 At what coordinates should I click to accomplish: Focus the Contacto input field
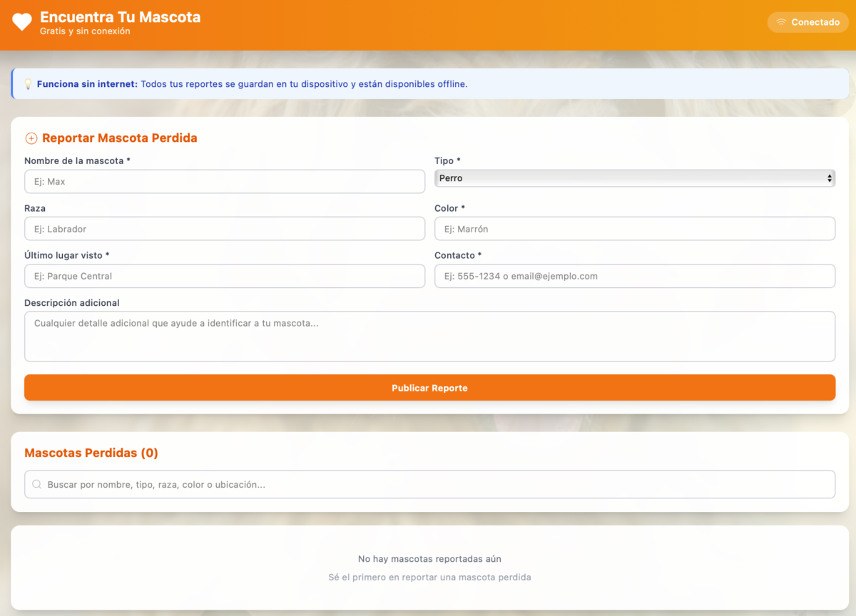[x=635, y=276]
